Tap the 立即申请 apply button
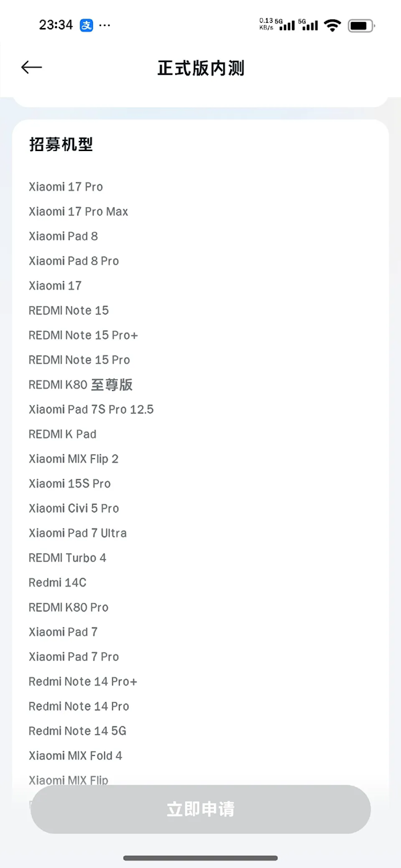Image resolution: width=401 pixels, height=868 pixels. click(200, 809)
